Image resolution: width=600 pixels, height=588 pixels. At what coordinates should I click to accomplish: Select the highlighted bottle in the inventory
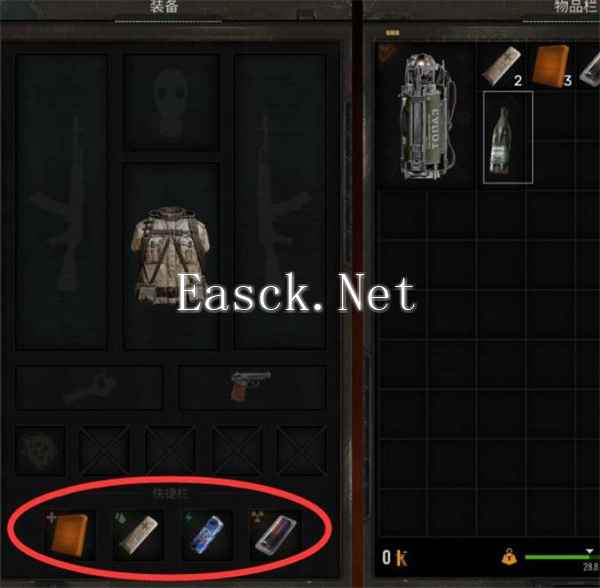pyautogui.click(x=508, y=137)
